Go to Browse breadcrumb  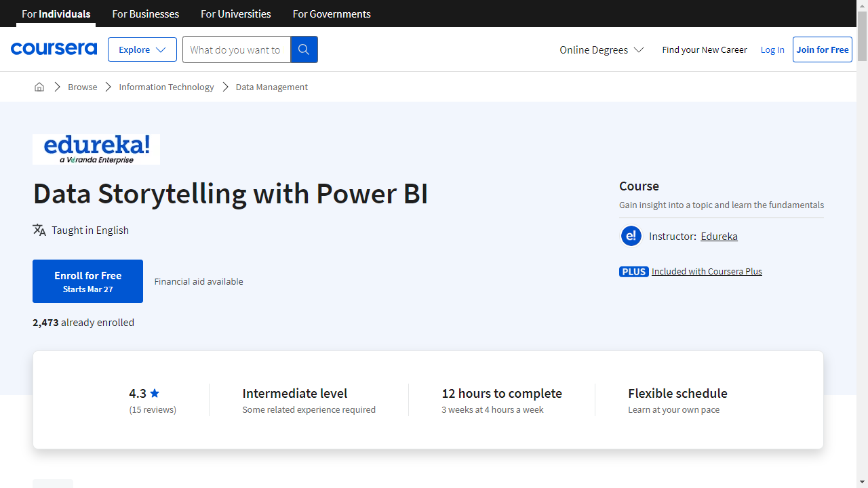[83, 87]
